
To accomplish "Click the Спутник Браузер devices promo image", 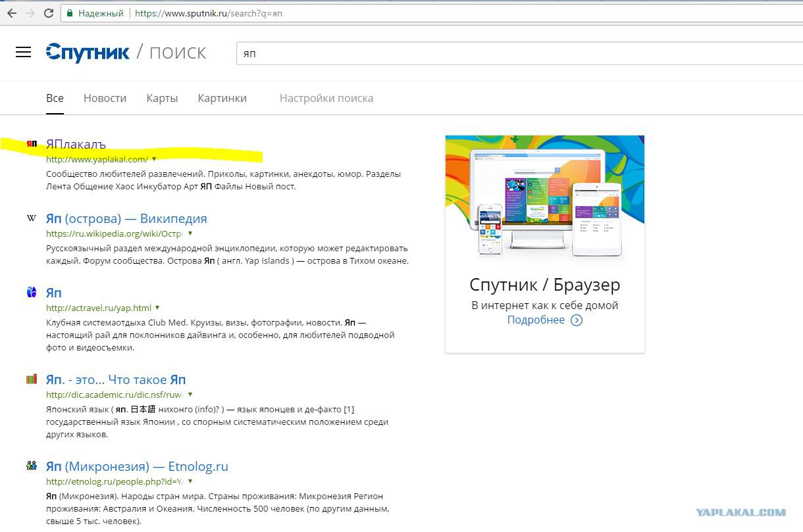I will pos(545,198).
